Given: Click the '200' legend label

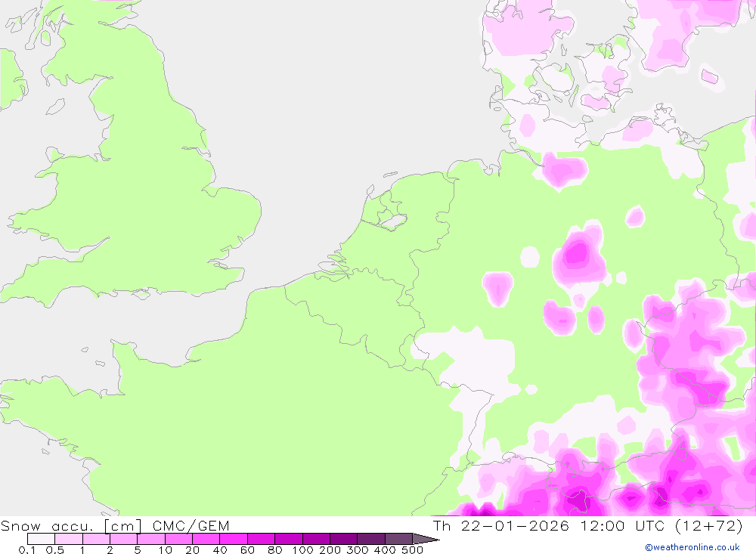Looking at the screenshot, I should click(330, 549).
